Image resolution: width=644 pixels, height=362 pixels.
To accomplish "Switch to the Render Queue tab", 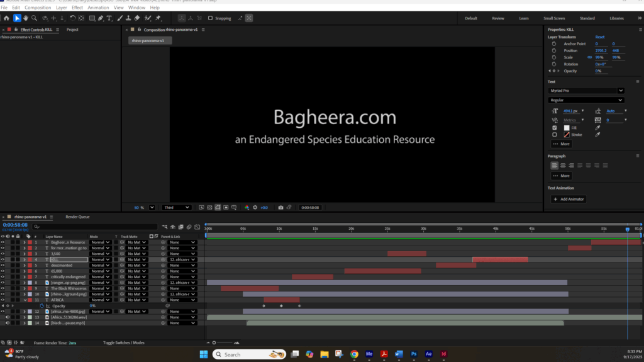I will click(x=79, y=217).
